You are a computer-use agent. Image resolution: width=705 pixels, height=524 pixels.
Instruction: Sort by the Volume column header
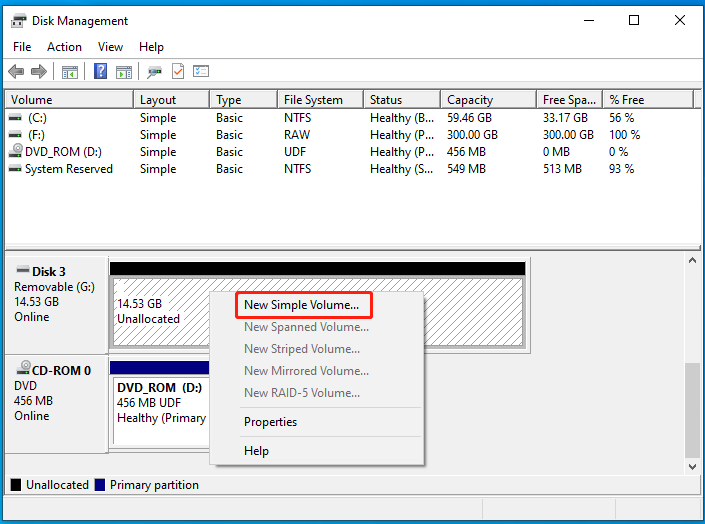(69, 99)
